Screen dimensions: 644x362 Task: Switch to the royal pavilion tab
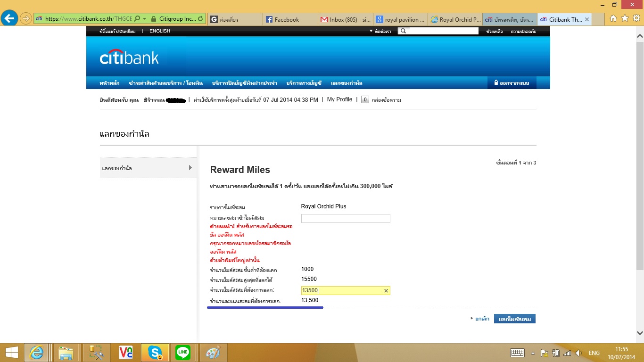(x=400, y=19)
